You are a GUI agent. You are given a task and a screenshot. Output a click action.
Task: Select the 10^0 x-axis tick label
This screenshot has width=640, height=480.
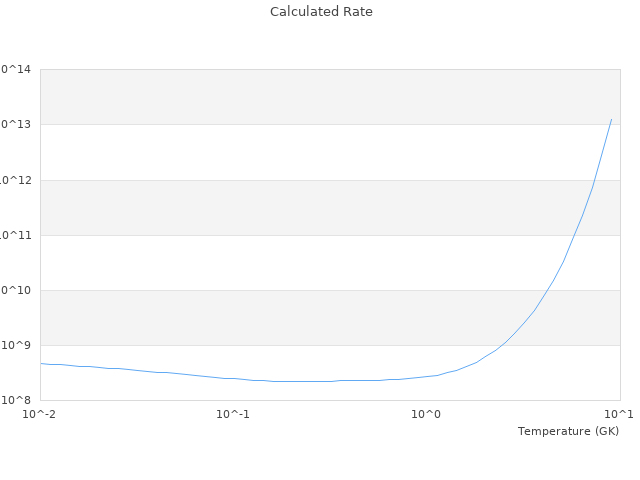click(x=427, y=414)
